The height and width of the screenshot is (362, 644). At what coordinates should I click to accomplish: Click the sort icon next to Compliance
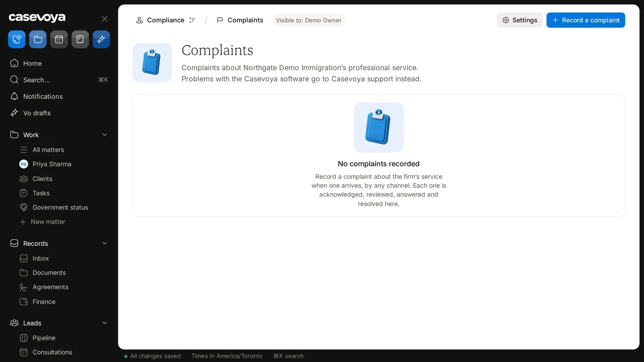click(192, 20)
